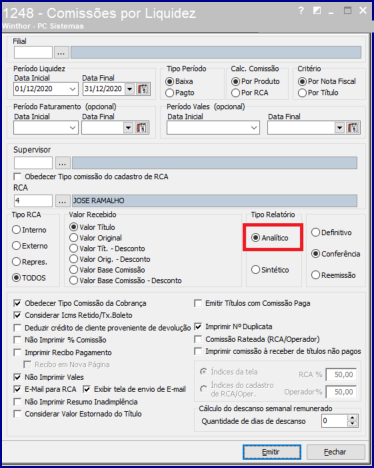Select Interno RCA type
The height and width of the screenshot is (468, 374).
coord(29,230)
